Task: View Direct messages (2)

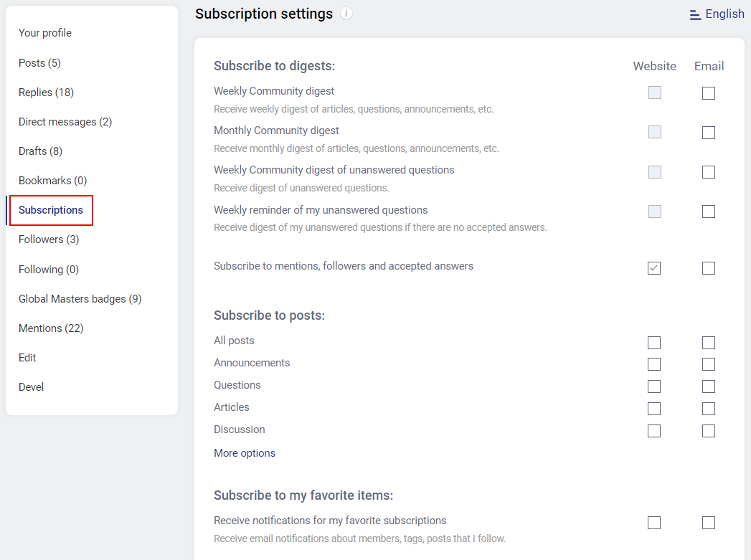Action: (x=65, y=122)
